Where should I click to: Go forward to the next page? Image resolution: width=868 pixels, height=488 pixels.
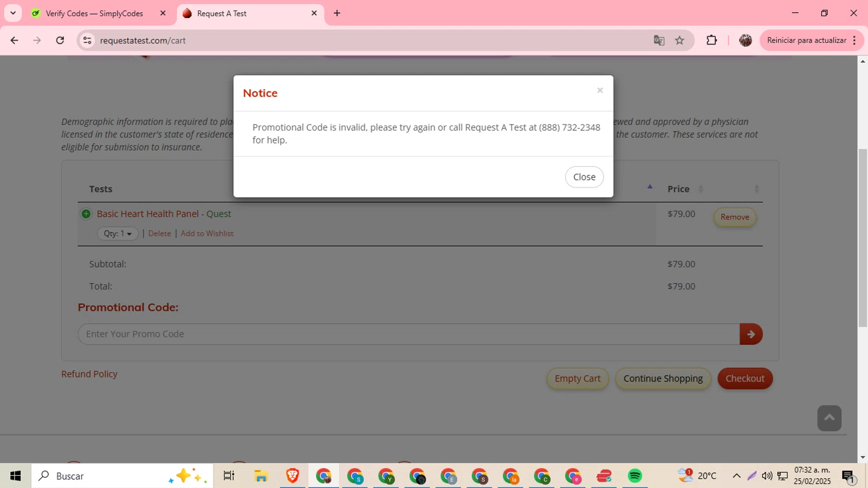37,41
